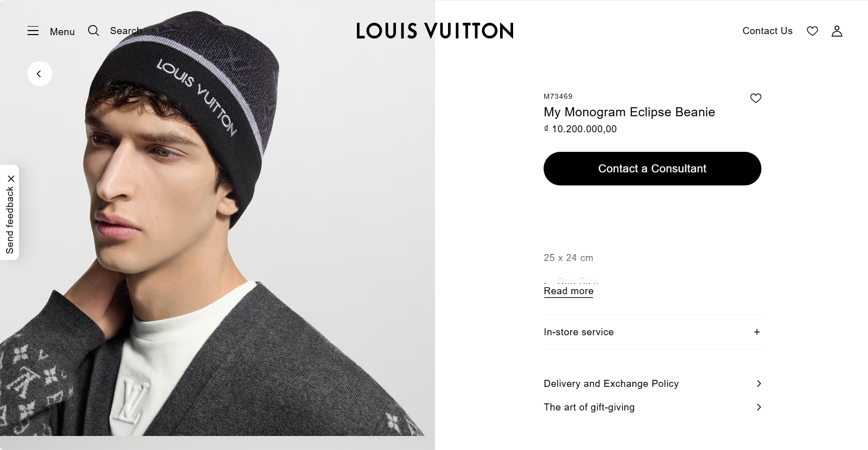Click the Read more link
868x450 pixels.
point(568,291)
